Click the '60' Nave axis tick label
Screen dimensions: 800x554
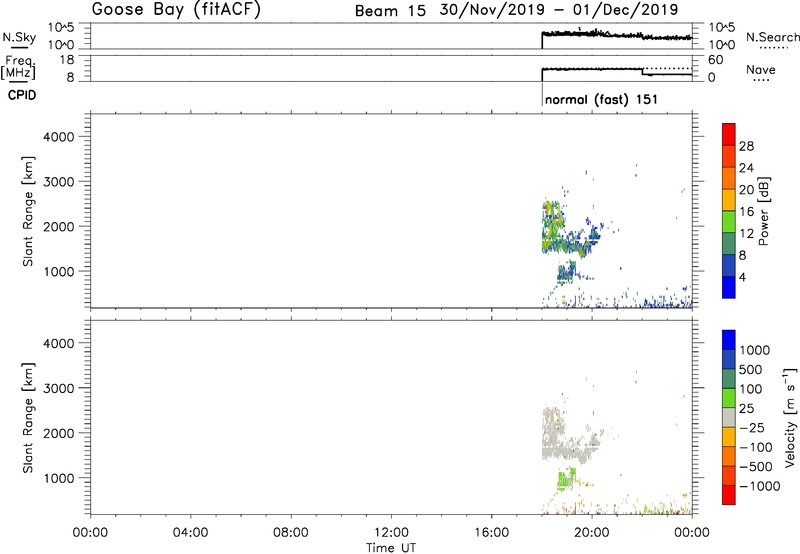[715, 60]
